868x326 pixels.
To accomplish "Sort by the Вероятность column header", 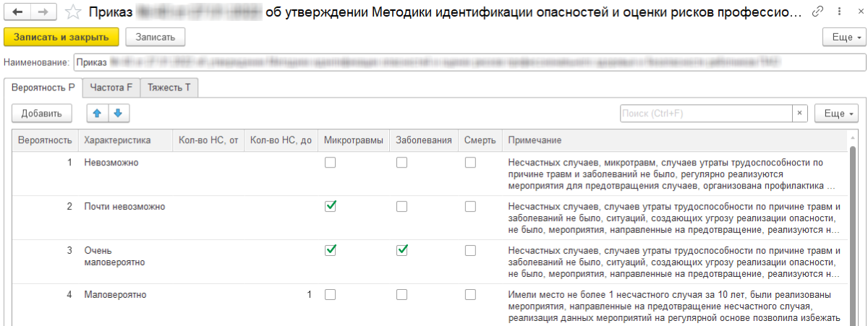I will pos(45,140).
